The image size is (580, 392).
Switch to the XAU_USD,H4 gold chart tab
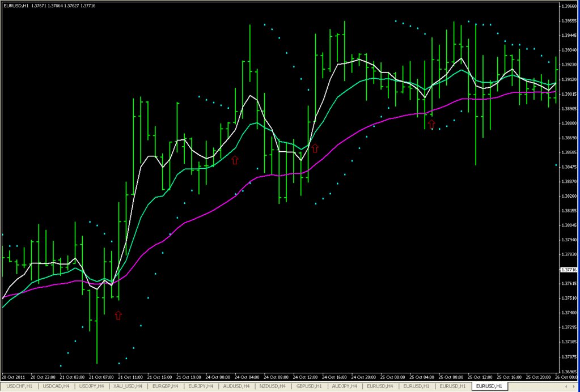click(129, 386)
